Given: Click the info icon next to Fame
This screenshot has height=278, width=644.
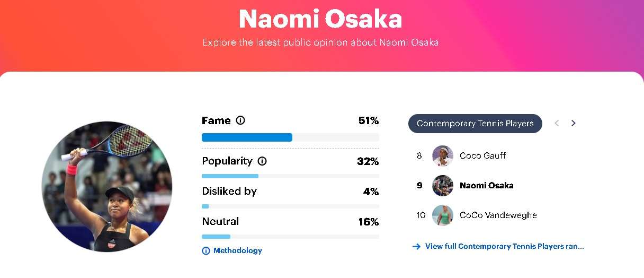Looking at the screenshot, I should (x=240, y=120).
